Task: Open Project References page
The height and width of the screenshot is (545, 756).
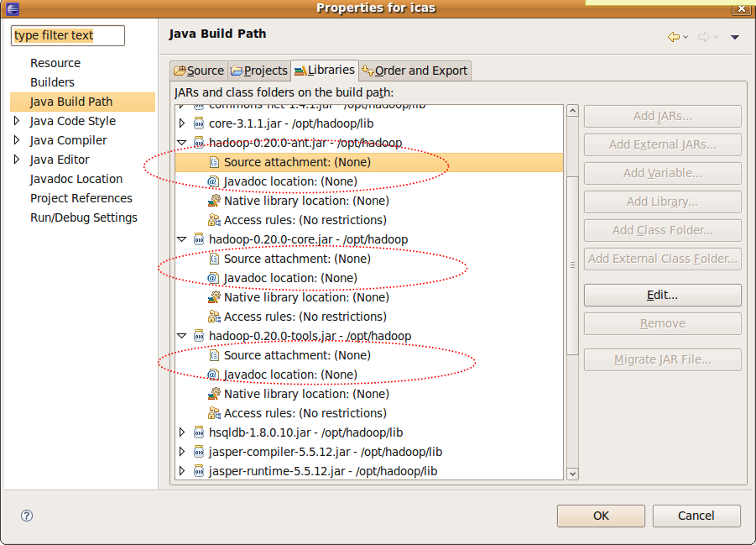Action: [81, 198]
